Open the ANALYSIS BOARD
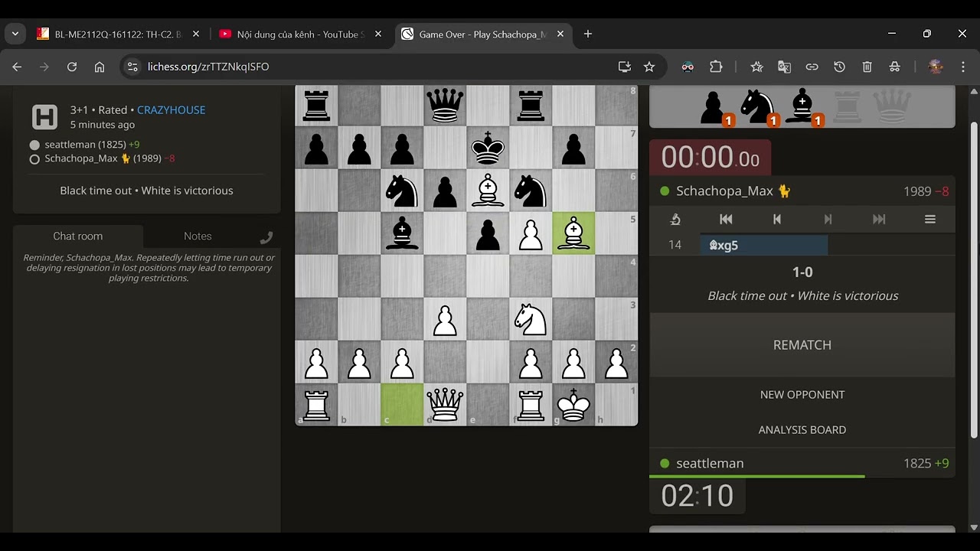The width and height of the screenshot is (980, 551). tap(802, 430)
